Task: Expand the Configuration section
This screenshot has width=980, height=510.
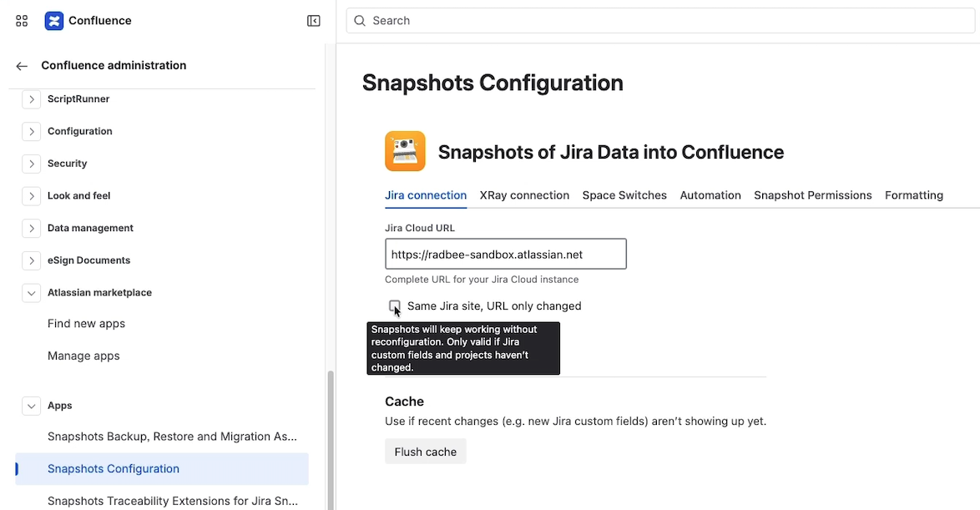Action: (31, 131)
